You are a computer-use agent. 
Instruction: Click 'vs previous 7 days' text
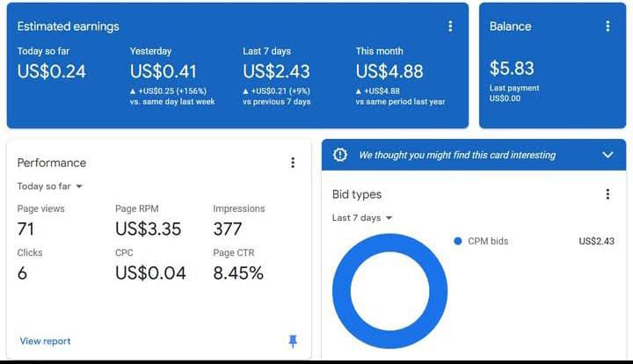coord(277,102)
